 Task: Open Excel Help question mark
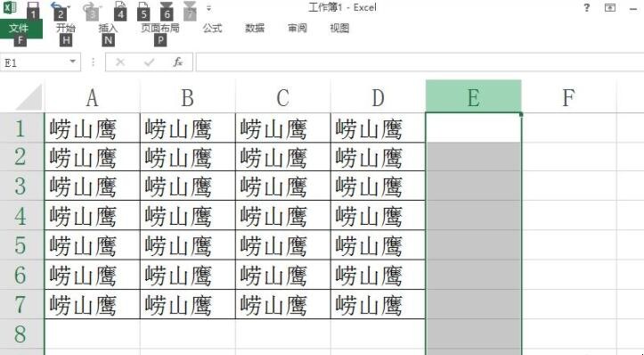point(586,7)
